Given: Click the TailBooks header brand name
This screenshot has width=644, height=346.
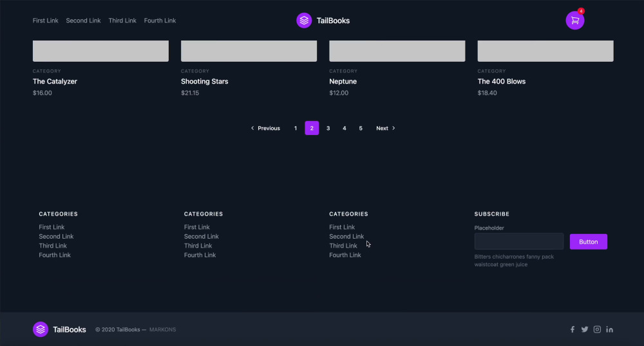Looking at the screenshot, I should [333, 21].
